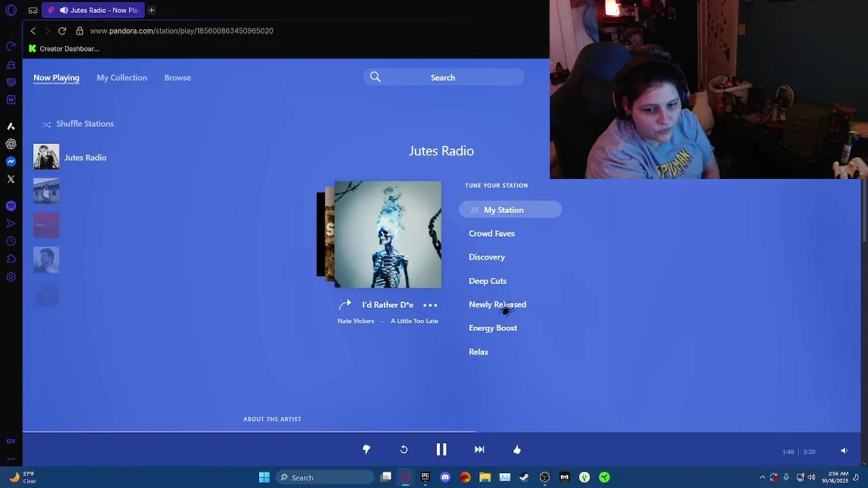Open Steam from the taskbar
Screen dimensions: 868x488
524,477
